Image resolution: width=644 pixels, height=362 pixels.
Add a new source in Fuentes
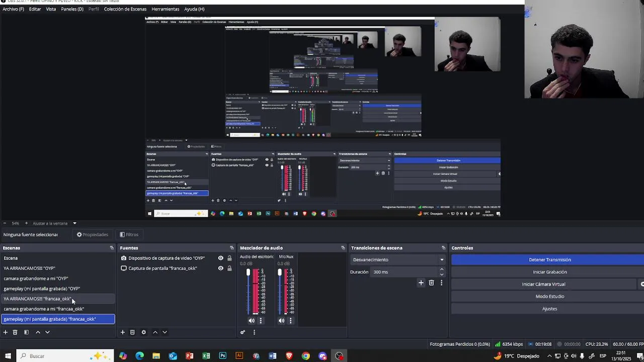click(x=122, y=332)
